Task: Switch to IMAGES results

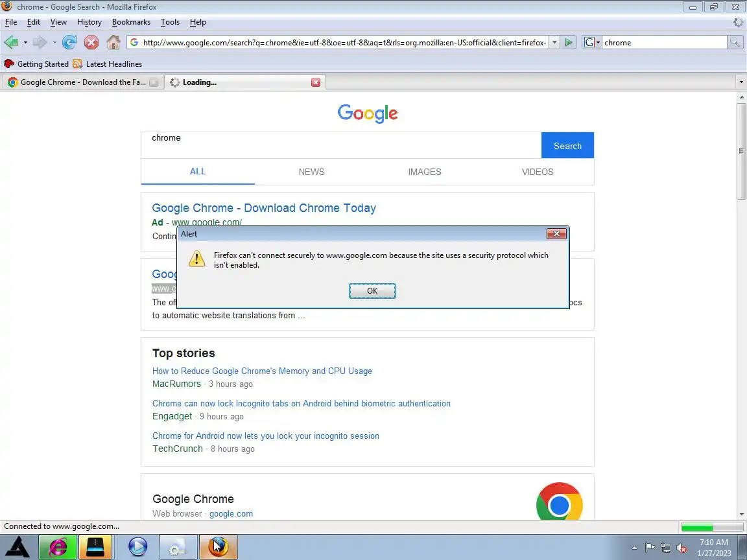Action: coord(425,172)
